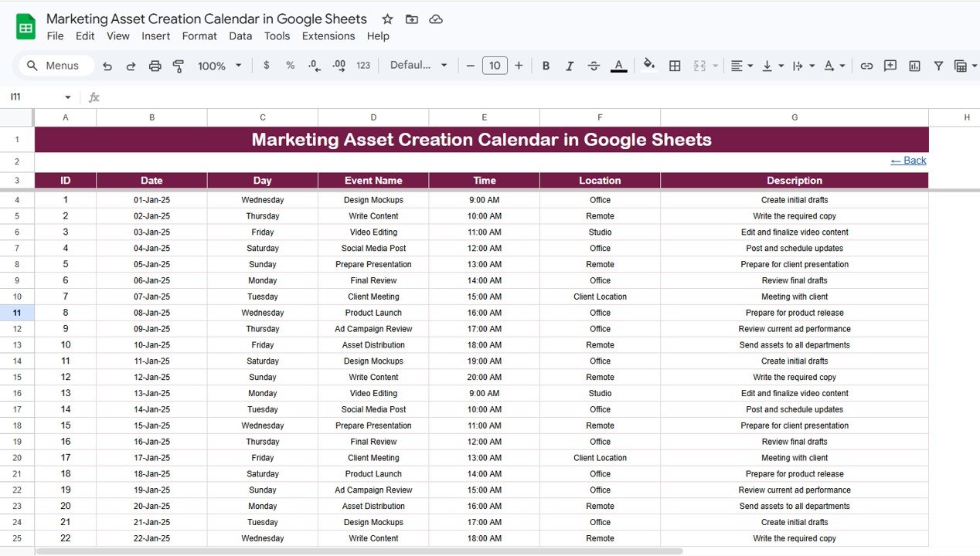The height and width of the screenshot is (556, 980).
Task: Increase decimal places
Action: (x=339, y=66)
